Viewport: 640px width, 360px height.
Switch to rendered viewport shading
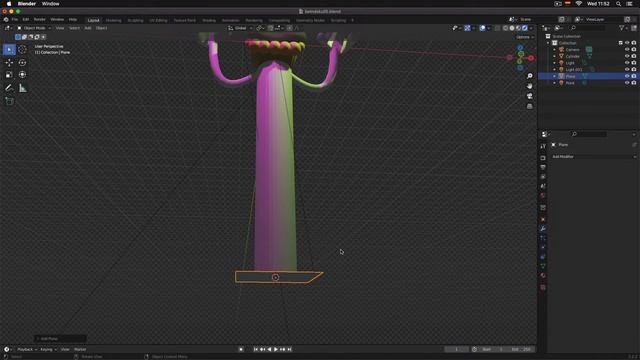coord(525,28)
